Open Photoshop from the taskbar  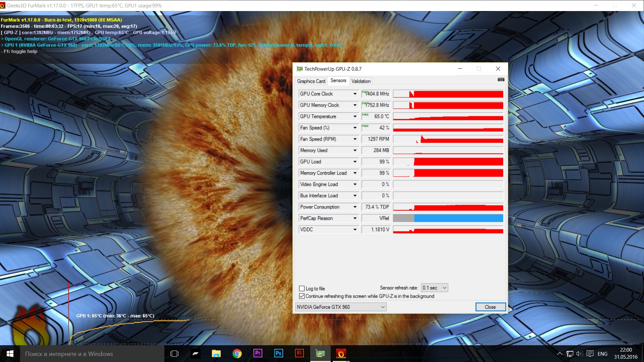[278, 353]
